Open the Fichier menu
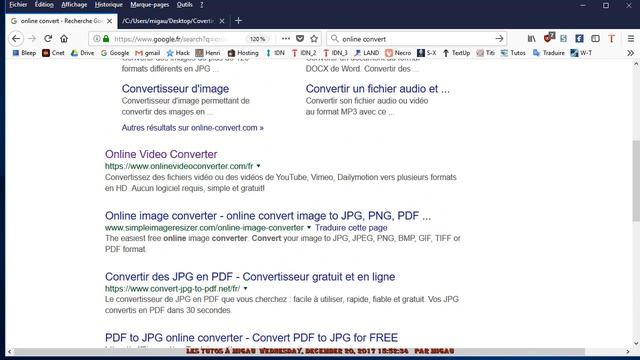Viewport: 640px width, 360px height. point(18,5)
